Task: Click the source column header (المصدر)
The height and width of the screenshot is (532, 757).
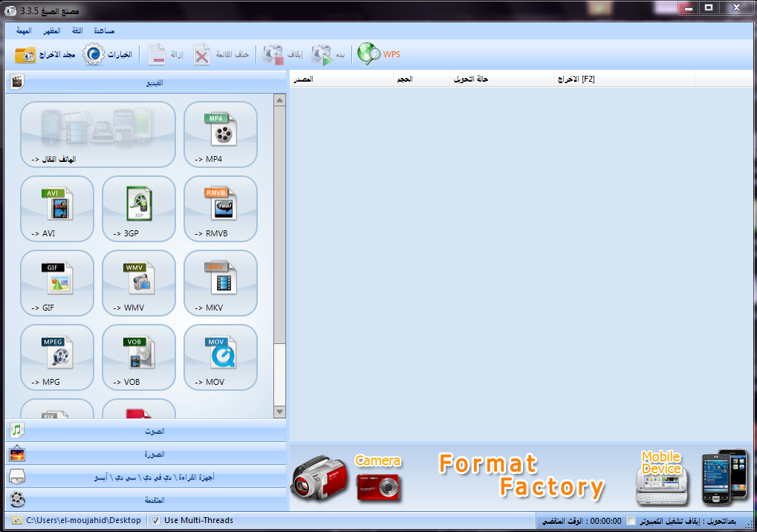Action: click(341, 80)
